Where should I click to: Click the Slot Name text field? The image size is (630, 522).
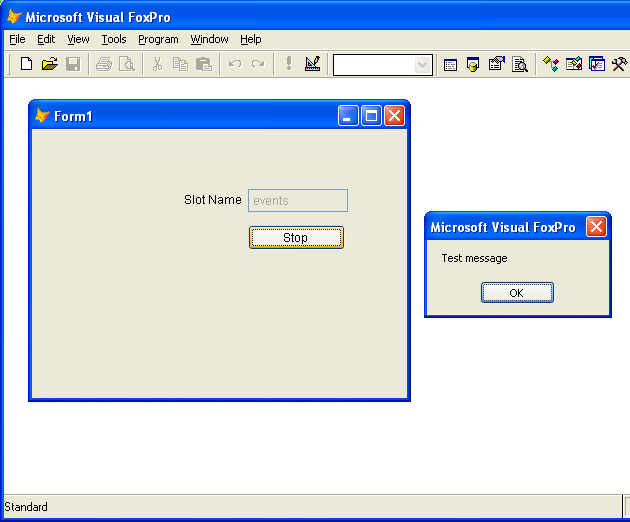tap(297, 200)
